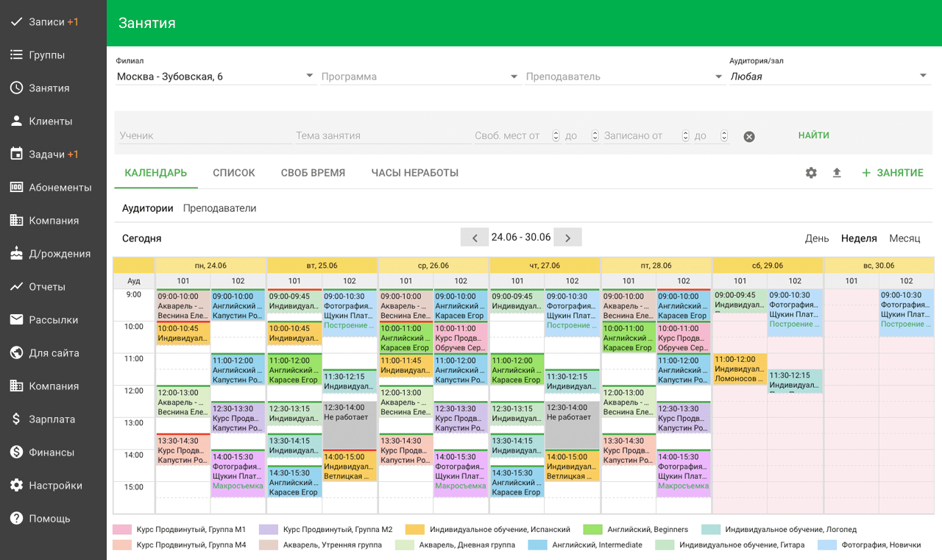Click the Ученик search input field
942x560 pixels.
205,135
